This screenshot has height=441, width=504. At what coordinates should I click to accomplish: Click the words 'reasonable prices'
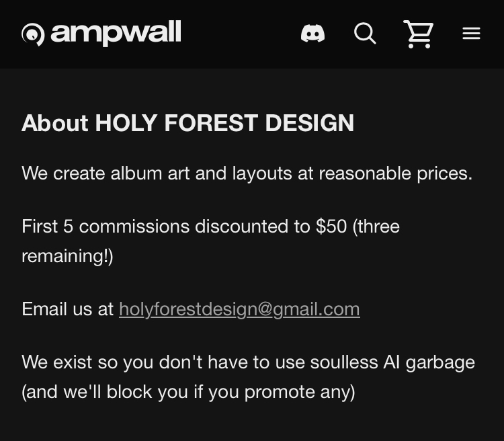(395, 173)
